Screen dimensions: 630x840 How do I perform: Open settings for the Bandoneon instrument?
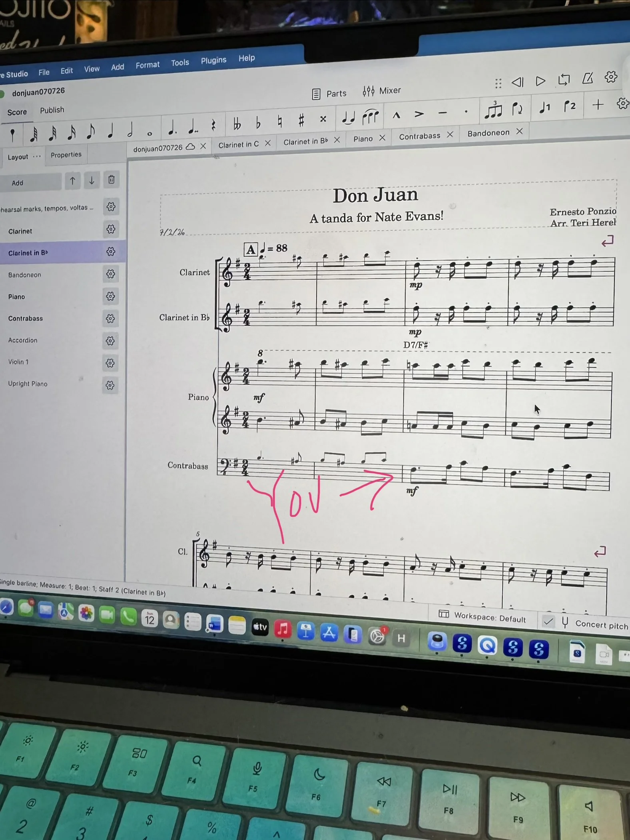click(111, 274)
